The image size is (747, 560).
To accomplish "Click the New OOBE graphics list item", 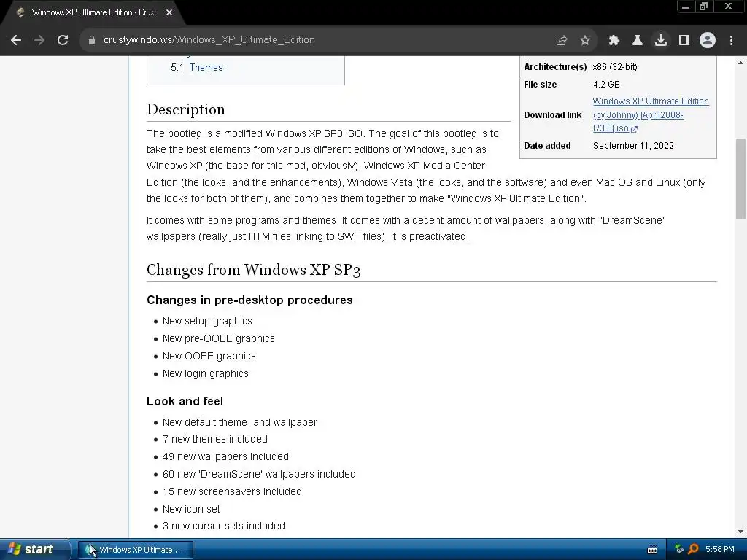I will pos(209,356).
